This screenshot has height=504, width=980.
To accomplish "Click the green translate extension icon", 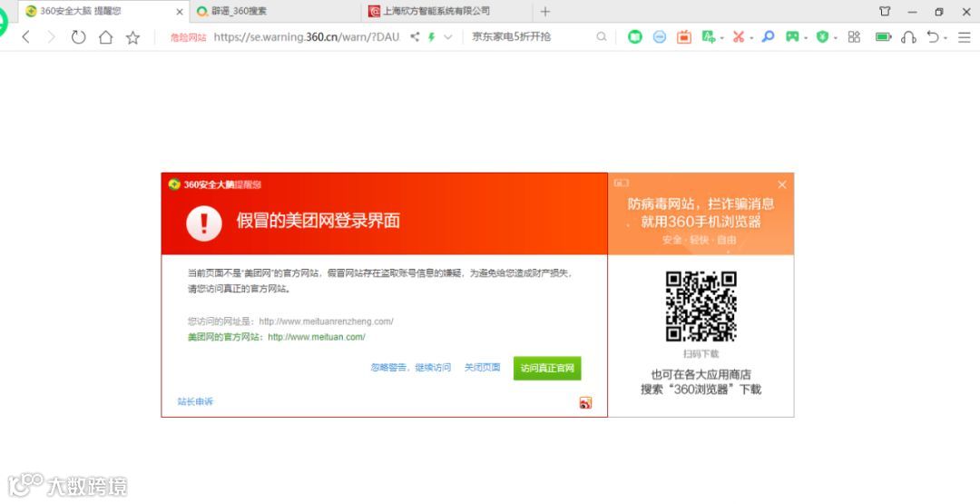I will click(708, 37).
